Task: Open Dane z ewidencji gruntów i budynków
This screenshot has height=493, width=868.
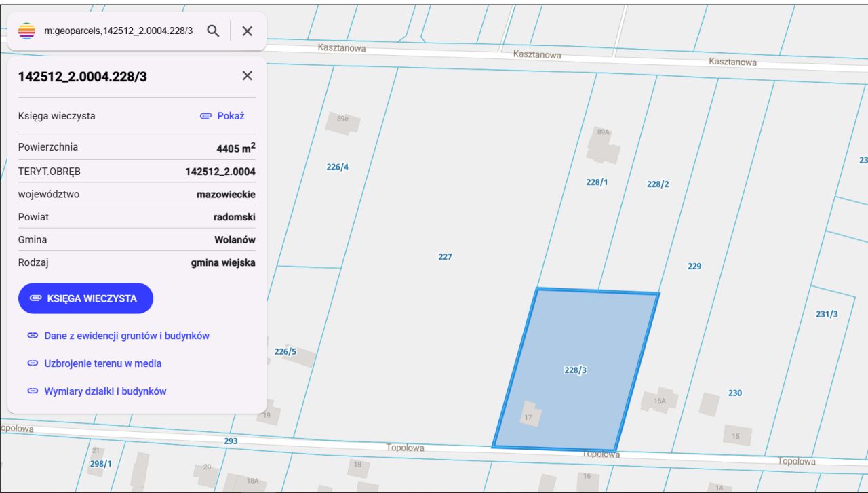Action: (126, 336)
